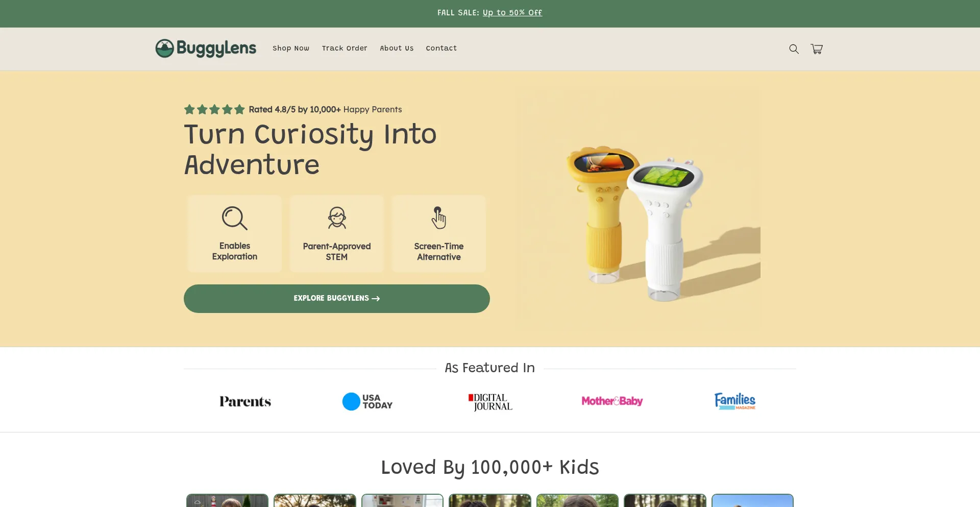
Task: Click the Parents magazine logo
Action: click(x=245, y=402)
